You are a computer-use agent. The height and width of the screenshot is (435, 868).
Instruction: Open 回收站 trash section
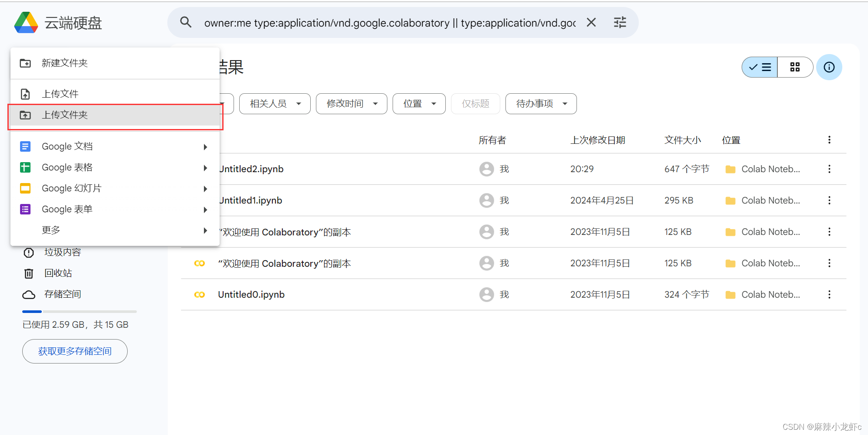point(58,273)
